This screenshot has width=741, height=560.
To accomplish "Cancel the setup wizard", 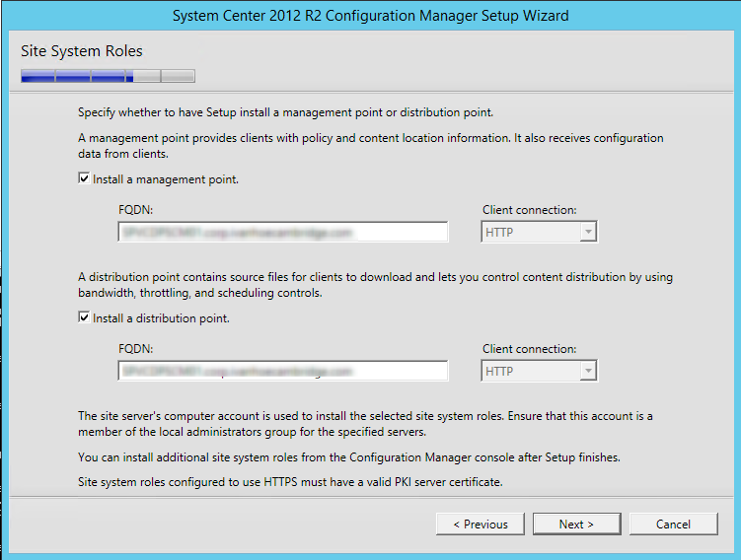I will coord(674,525).
